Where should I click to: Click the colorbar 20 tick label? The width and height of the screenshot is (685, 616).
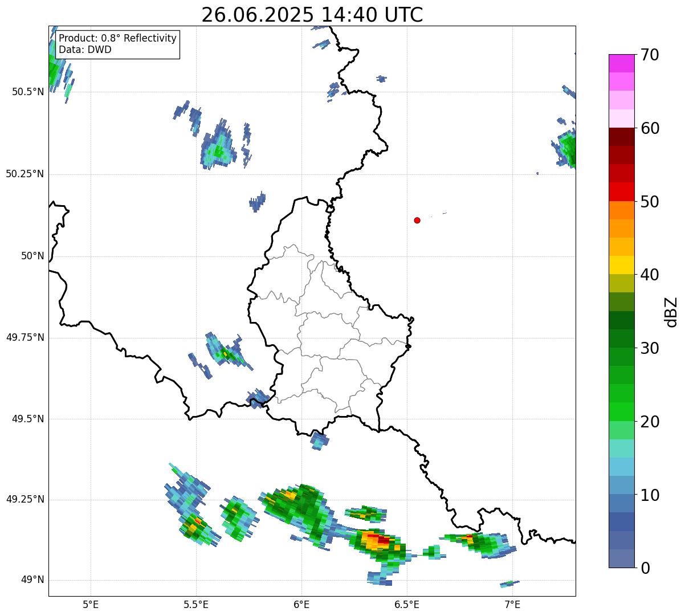pos(650,422)
